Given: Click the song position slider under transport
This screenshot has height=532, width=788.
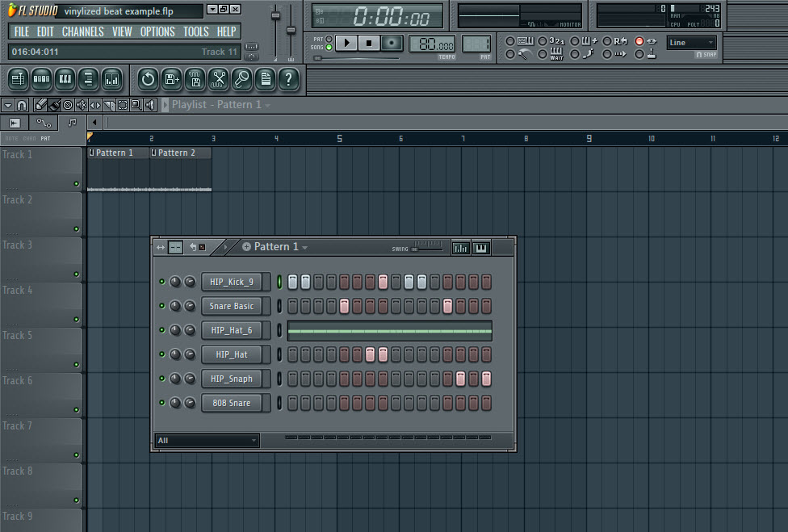Looking at the screenshot, I should [x=356, y=58].
